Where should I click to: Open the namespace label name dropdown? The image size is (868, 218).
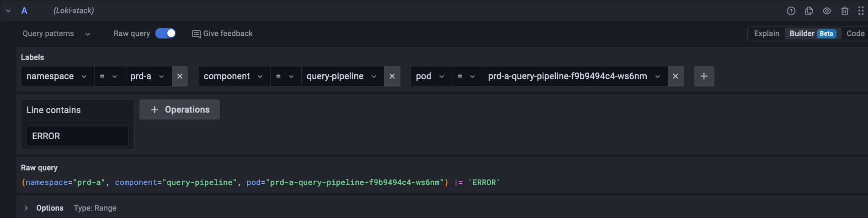click(57, 76)
